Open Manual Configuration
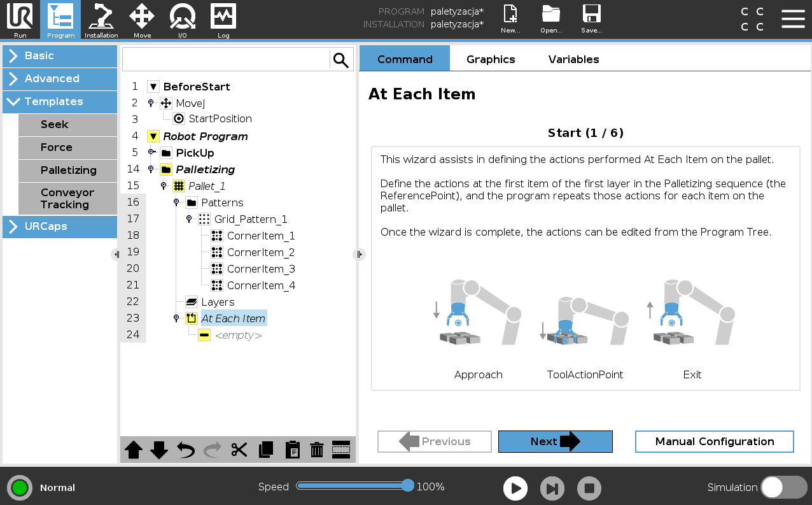This screenshot has width=812, height=505. (x=715, y=441)
